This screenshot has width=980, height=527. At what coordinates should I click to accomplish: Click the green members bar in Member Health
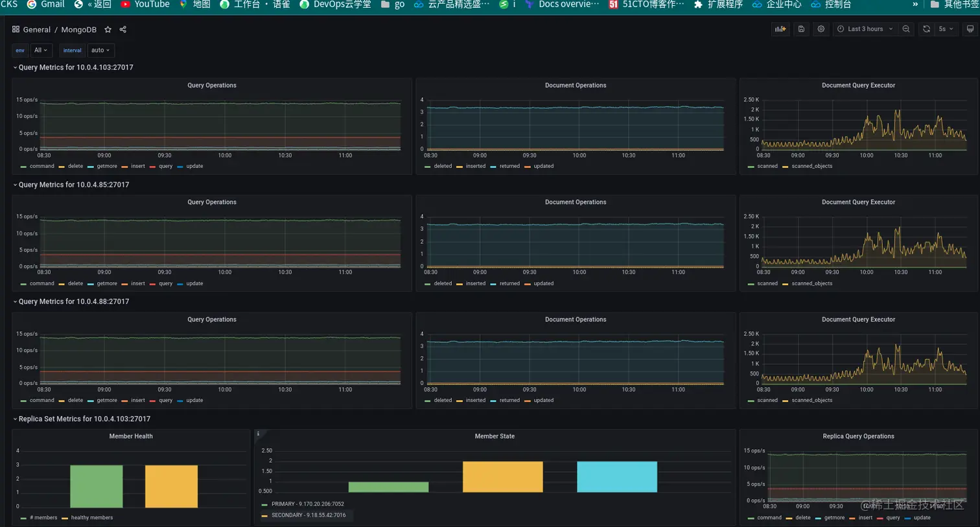[x=97, y=486]
